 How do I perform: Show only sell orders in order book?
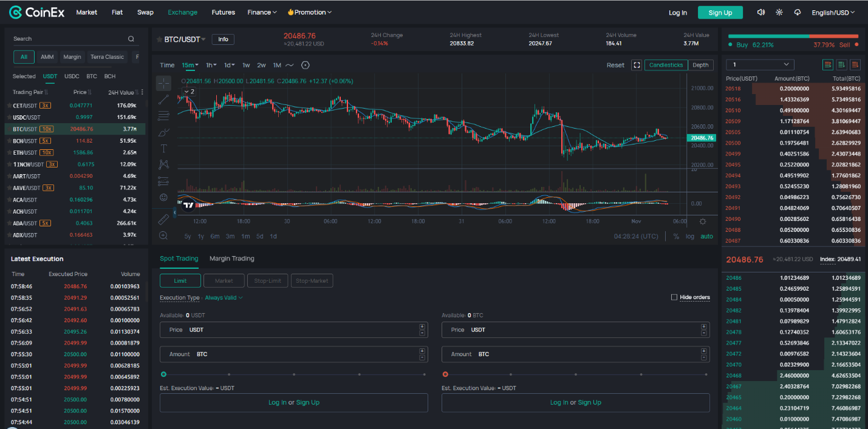coord(855,65)
